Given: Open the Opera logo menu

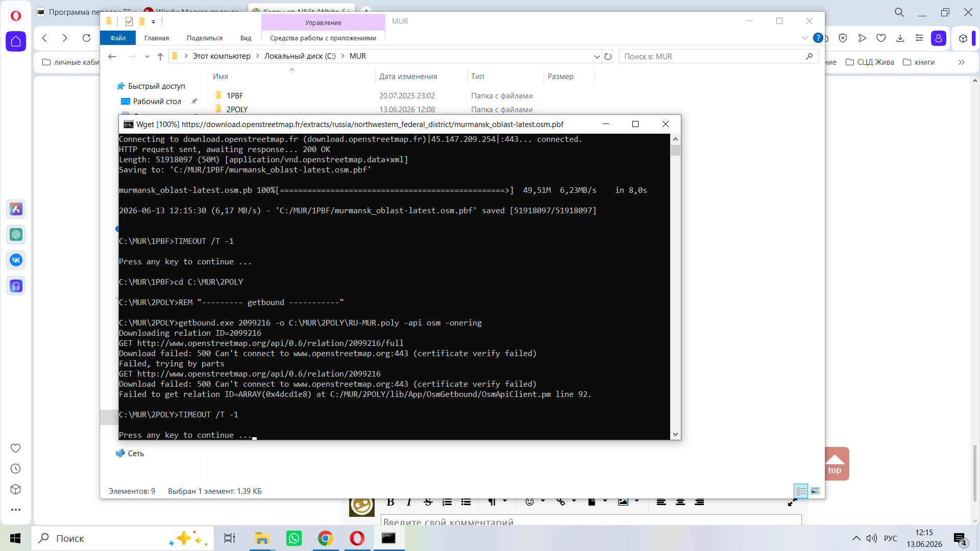Looking at the screenshot, I should [16, 16].
